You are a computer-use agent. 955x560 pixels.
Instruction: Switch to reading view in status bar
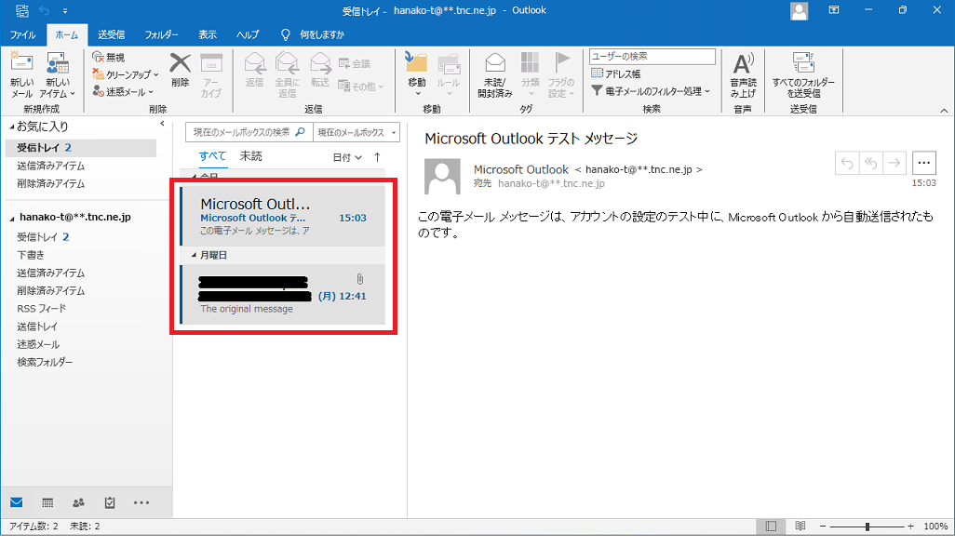(x=800, y=527)
